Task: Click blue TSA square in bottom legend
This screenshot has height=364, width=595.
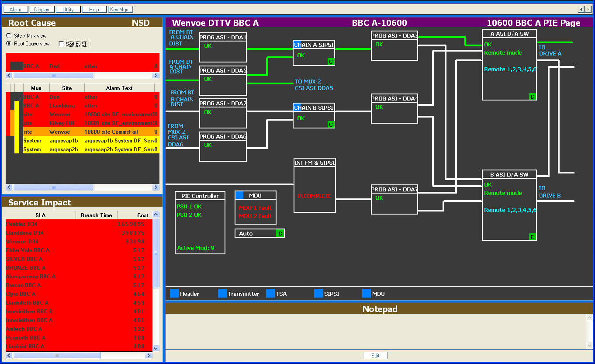Action: tap(270, 293)
